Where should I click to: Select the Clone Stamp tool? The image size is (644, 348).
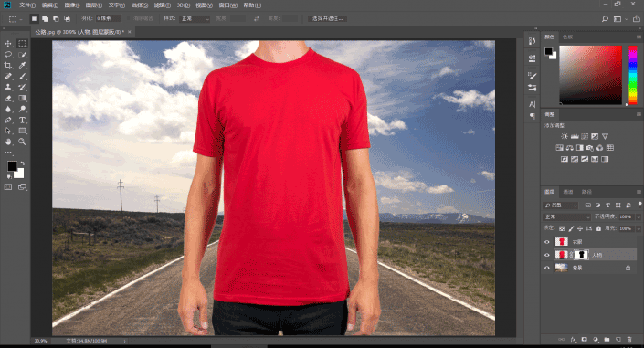click(8, 87)
